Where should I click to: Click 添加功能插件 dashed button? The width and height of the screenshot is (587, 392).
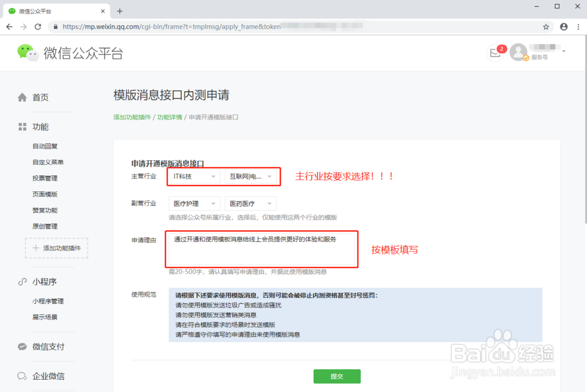click(56, 248)
